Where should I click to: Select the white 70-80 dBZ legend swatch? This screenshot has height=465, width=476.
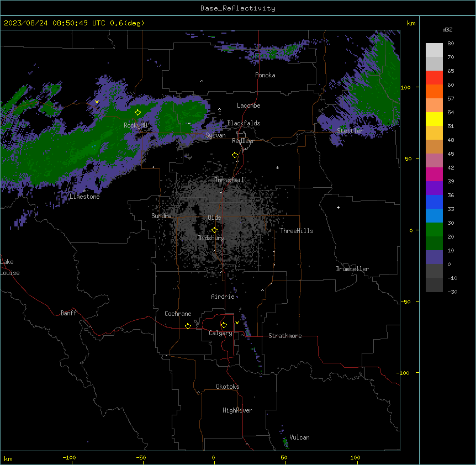(434, 50)
